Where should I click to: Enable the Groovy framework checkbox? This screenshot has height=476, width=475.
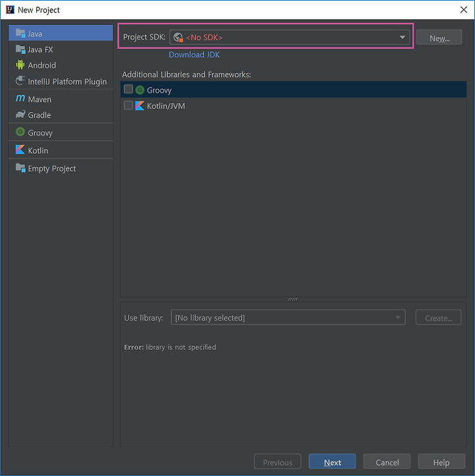click(x=128, y=89)
